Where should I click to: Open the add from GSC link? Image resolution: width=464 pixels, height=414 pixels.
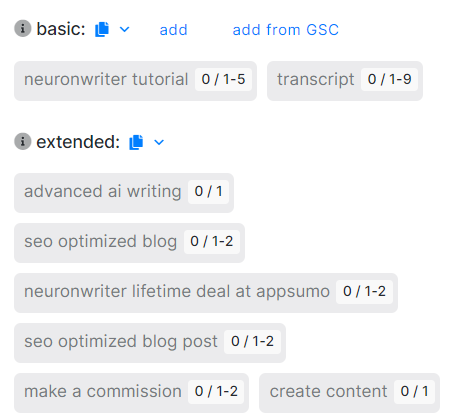pyautogui.click(x=286, y=30)
